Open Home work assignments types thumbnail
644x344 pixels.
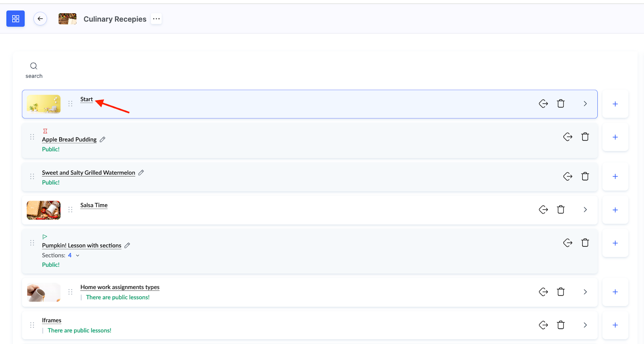point(43,292)
